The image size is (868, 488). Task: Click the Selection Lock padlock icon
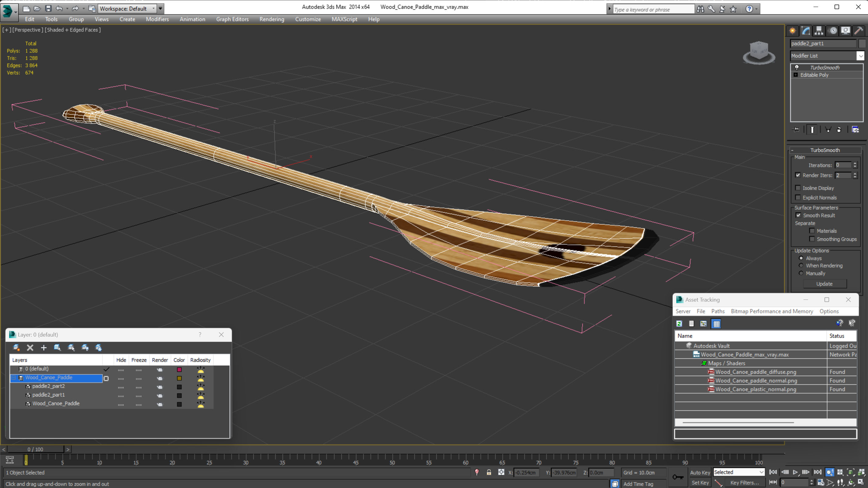[489, 472]
